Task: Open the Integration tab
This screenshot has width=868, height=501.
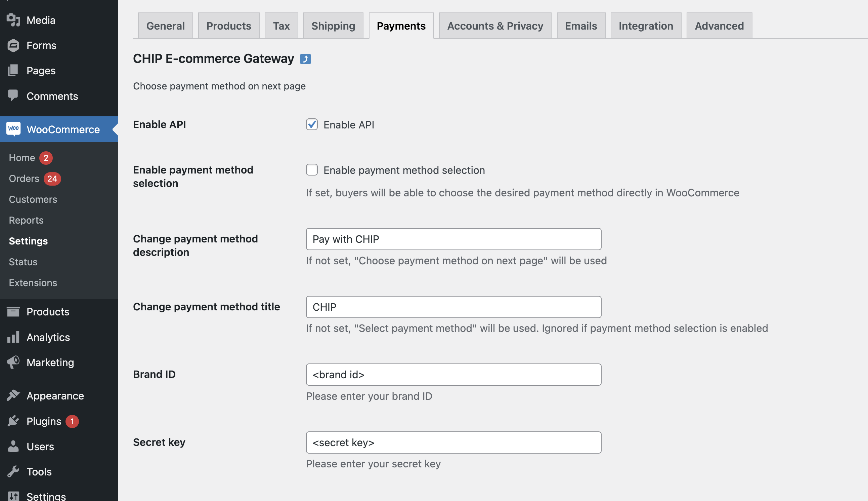Action: 646,26
